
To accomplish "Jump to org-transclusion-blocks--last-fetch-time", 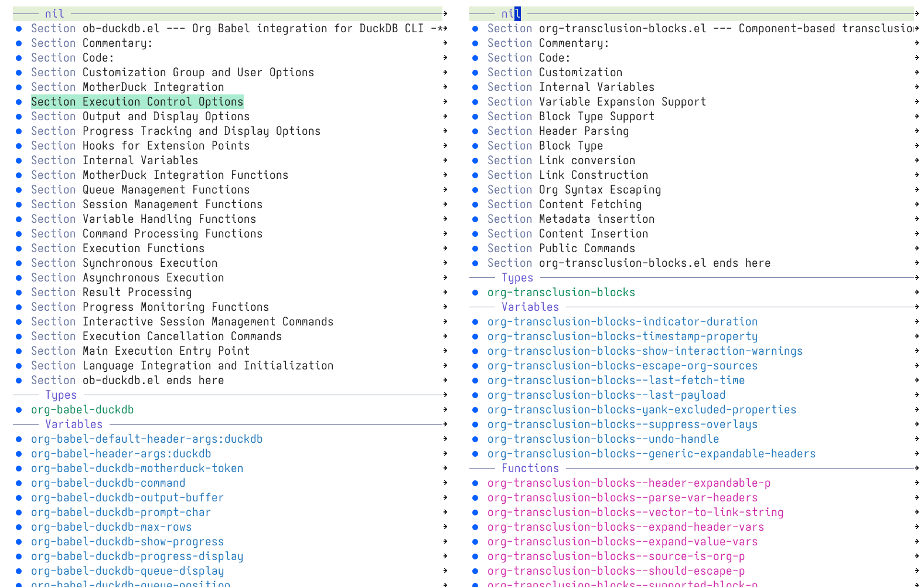I will 616,380.
